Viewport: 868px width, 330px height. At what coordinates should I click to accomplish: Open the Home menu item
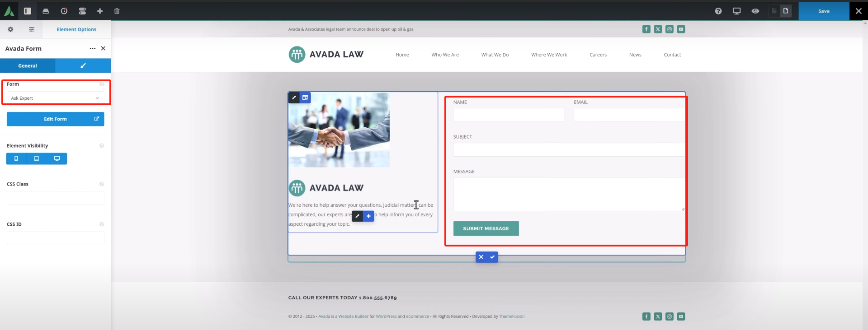point(402,55)
